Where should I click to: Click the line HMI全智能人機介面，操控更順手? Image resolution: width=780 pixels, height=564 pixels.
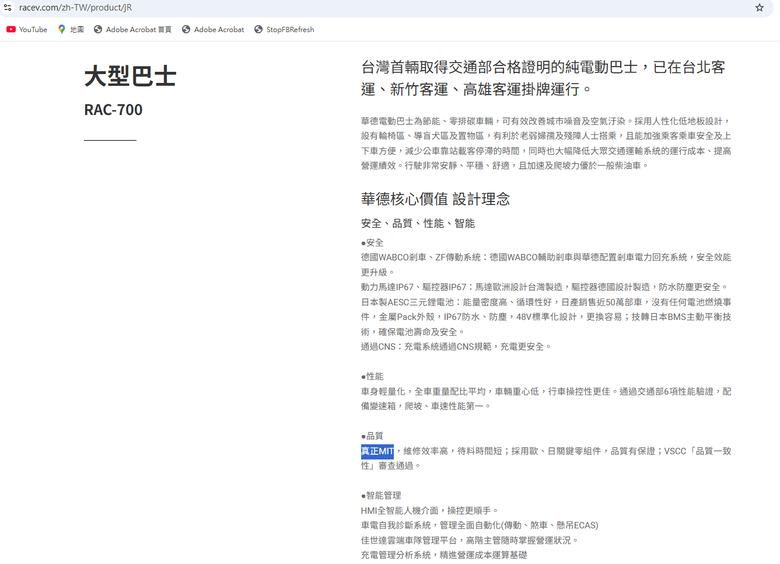430,510
